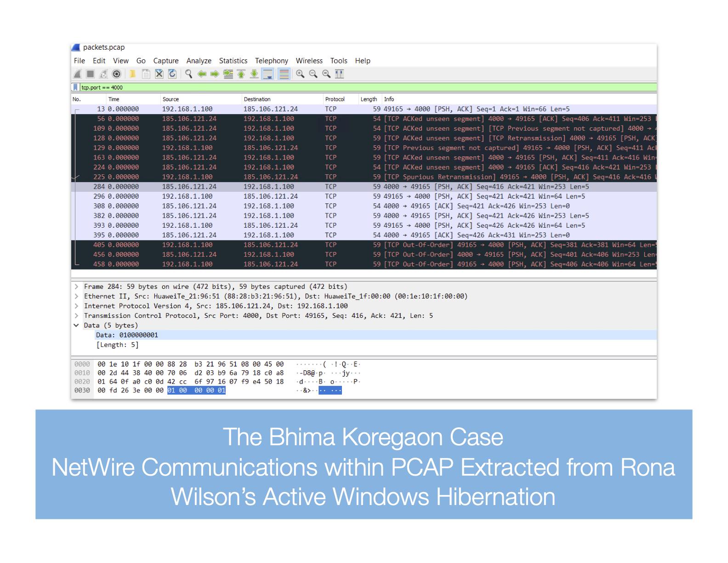728x563 pixels.
Task: Open the Statistics menu
Action: coord(233,61)
